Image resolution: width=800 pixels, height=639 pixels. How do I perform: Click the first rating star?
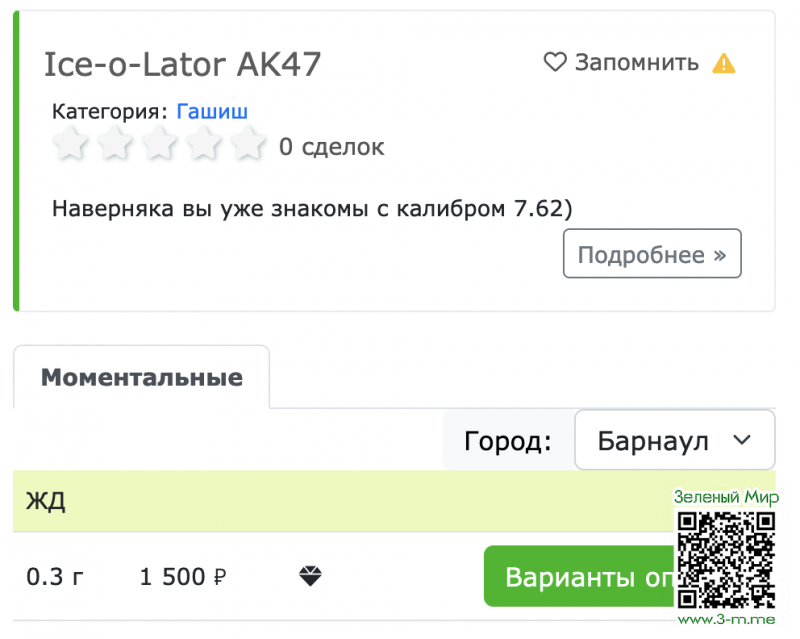coord(71,145)
